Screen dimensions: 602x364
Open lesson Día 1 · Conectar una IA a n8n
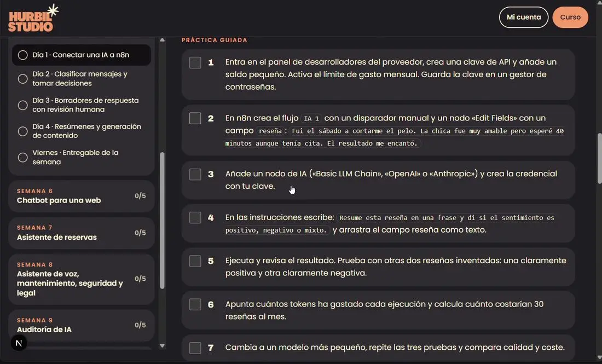[82, 55]
